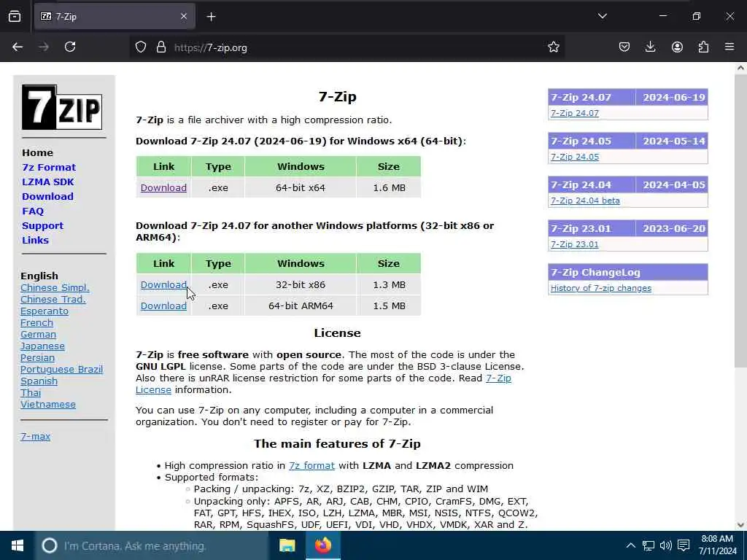747x560 pixels.
Task: Open the Links sidebar entry
Action: tap(35, 241)
